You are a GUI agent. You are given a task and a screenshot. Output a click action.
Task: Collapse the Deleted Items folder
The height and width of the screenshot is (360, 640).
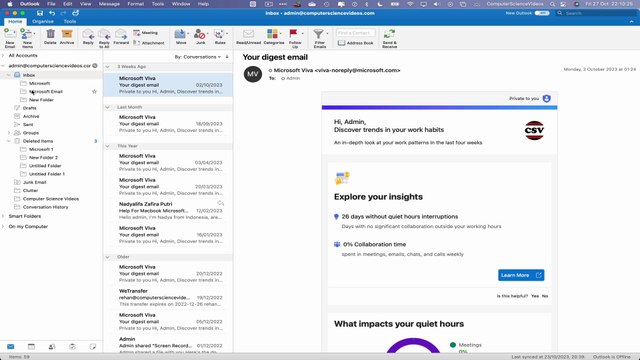click(x=9, y=141)
